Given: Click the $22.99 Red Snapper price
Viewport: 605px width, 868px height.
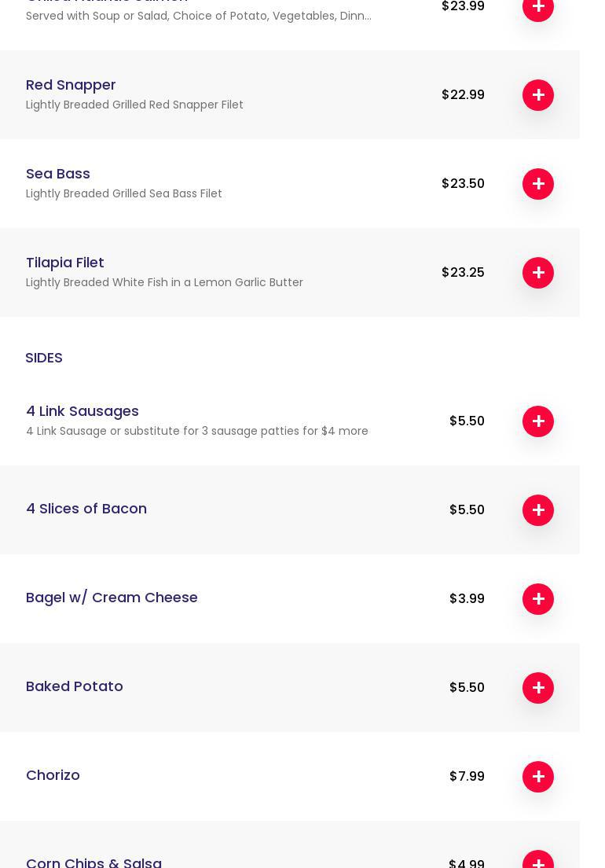Looking at the screenshot, I should 463,95.
